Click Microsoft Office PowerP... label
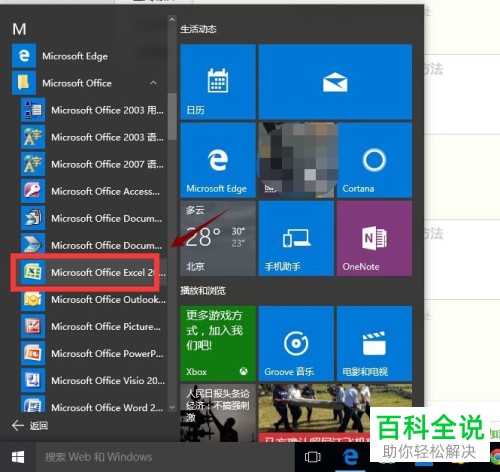This screenshot has height=472, width=500. coord(107,353)
